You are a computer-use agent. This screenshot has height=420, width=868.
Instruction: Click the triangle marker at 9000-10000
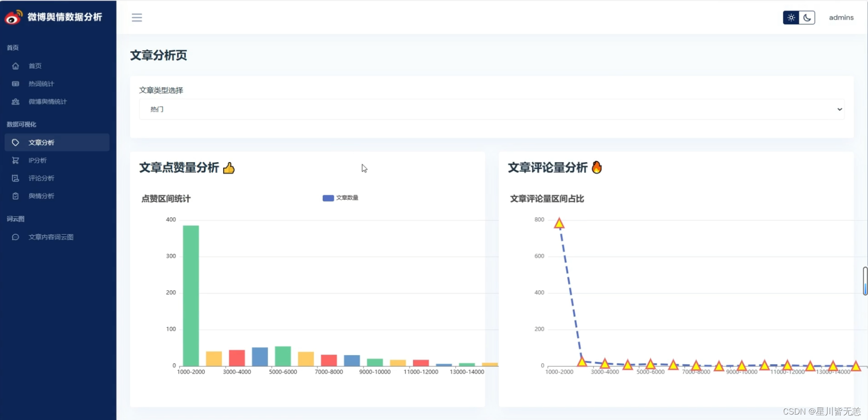point(742,366)
